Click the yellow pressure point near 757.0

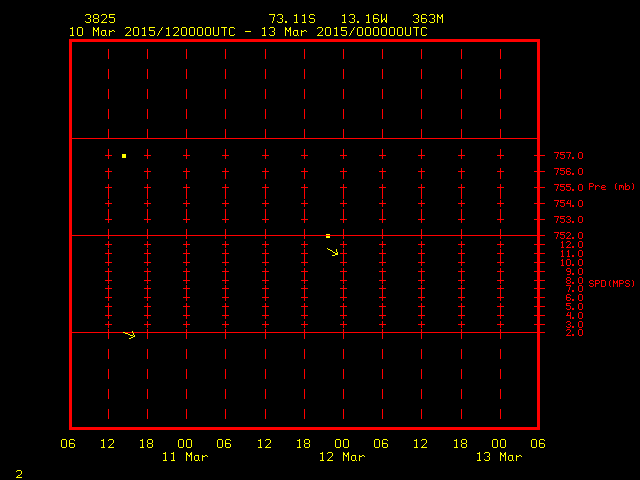pos(124,156)
